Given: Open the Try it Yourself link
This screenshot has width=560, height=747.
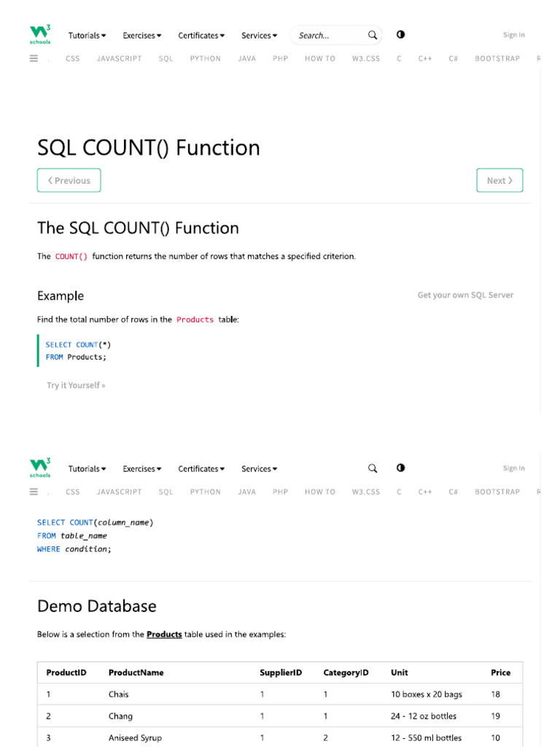Looking at the screenshot, I should [x=76, y=385].
